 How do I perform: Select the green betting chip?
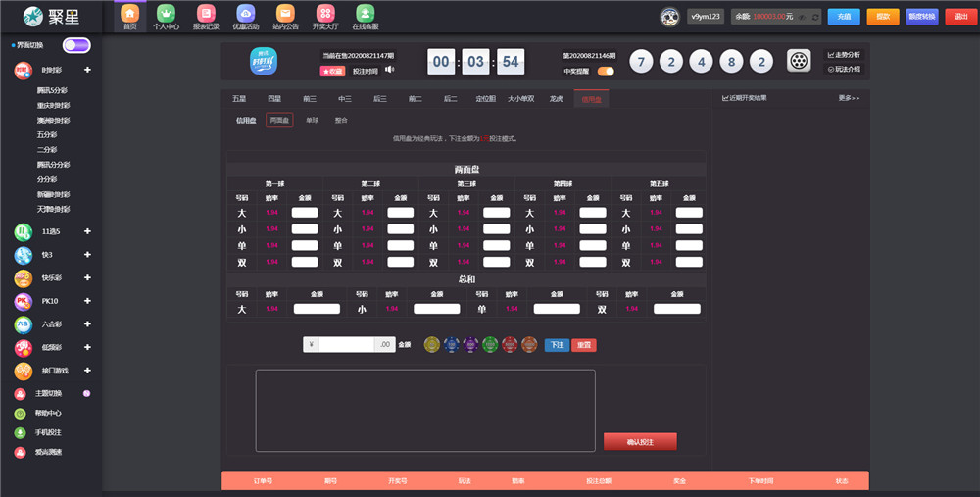click(489, 344)
